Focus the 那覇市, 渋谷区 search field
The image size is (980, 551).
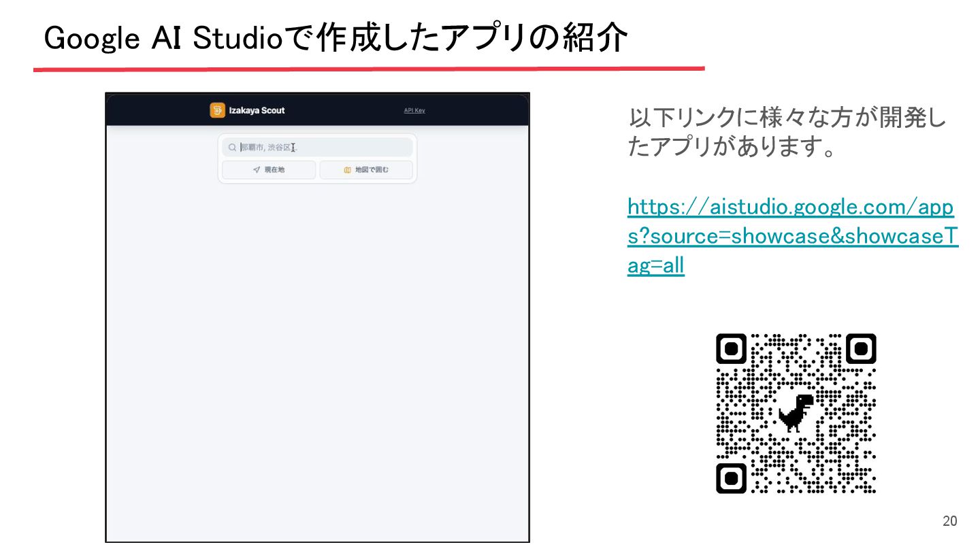coord(317,148)
